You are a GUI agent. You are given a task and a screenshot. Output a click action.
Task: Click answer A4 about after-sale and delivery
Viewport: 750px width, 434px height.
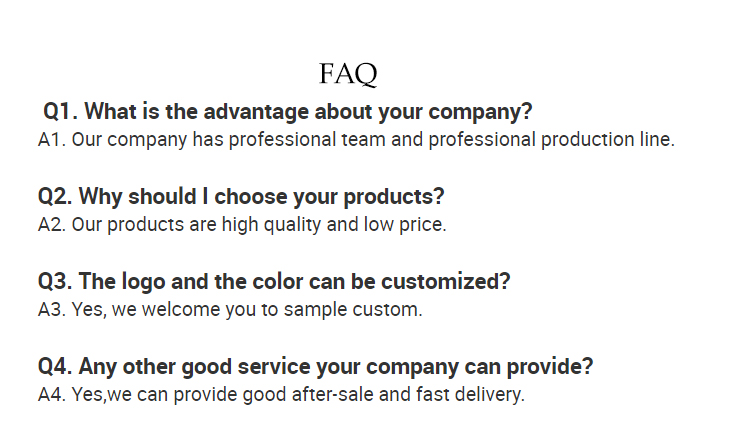click(x=281, y=395)
